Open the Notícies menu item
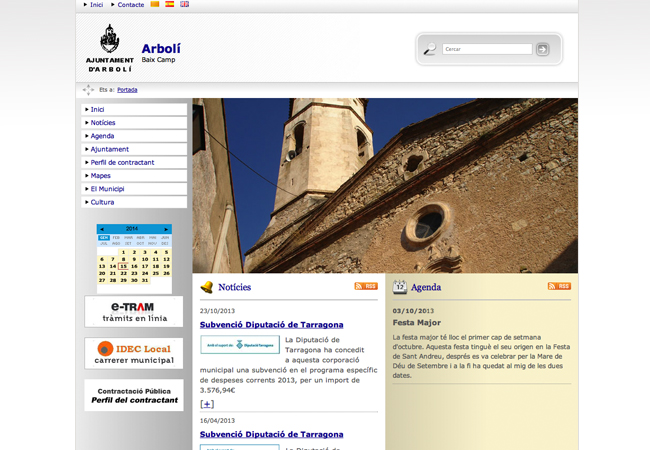Image resolution: width=650 pixels, height=450 pixels. click(103, 123)
